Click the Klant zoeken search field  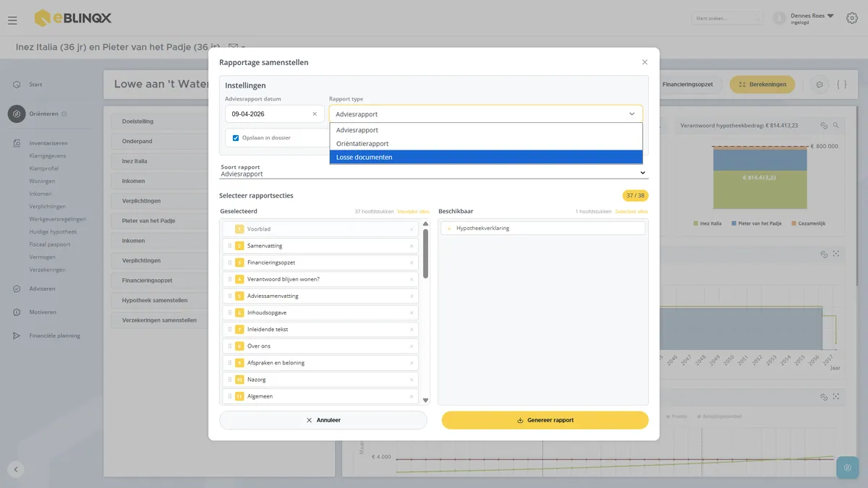pos(728,18)
